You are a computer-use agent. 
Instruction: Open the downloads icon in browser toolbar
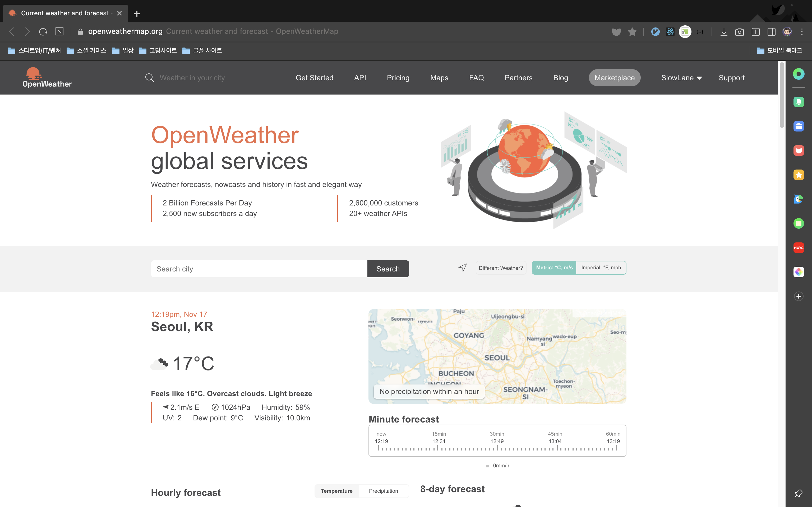click(x=724, y=31)
